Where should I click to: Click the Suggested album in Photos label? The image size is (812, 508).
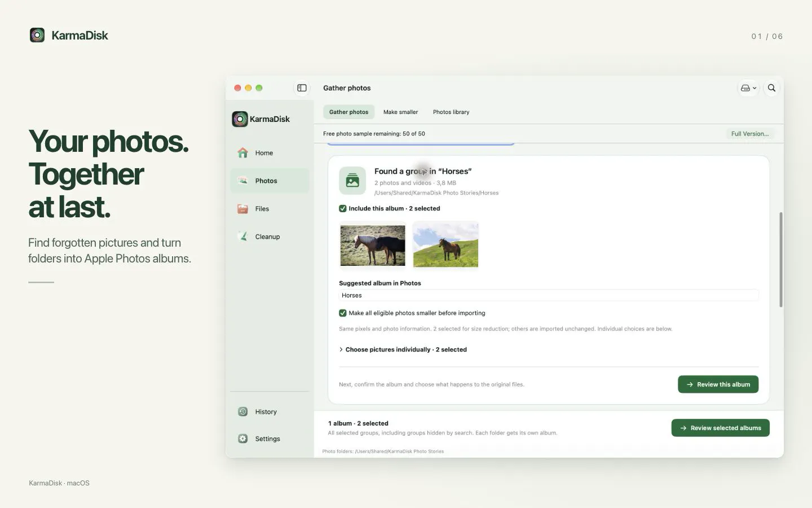click(379, 283)
